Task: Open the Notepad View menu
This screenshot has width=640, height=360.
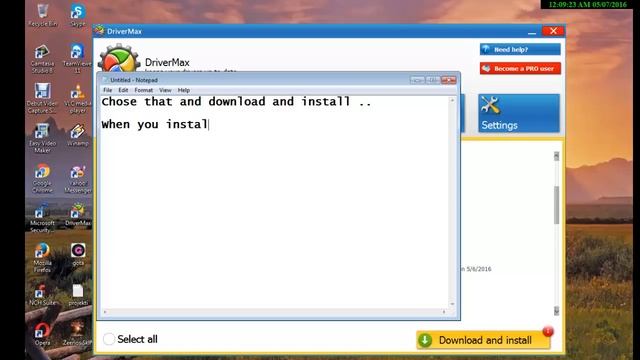Action: click(165, 90)
